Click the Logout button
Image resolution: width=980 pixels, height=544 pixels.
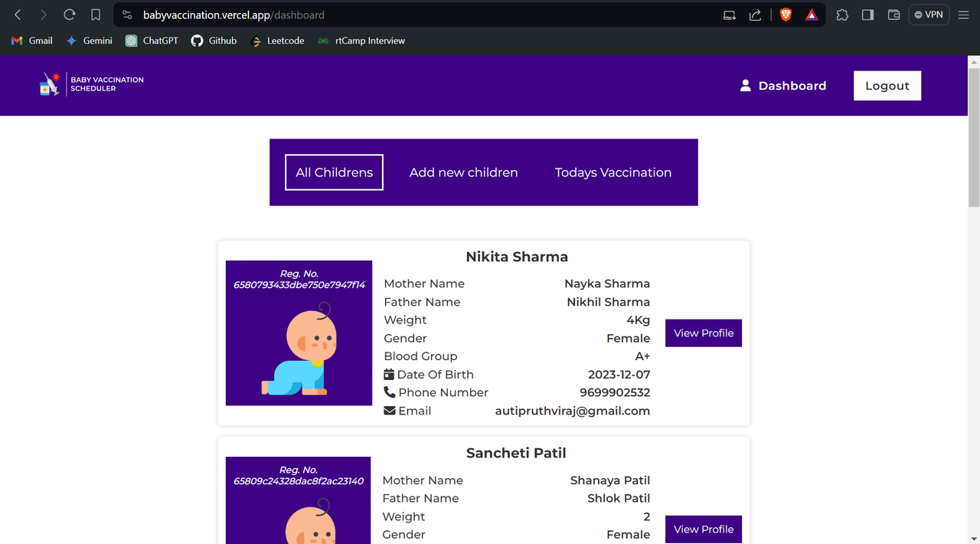887,86
